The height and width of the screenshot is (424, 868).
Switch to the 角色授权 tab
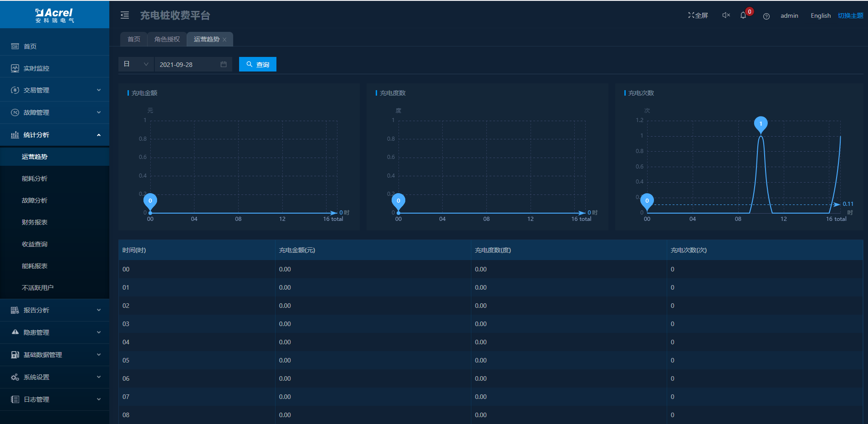167,39
